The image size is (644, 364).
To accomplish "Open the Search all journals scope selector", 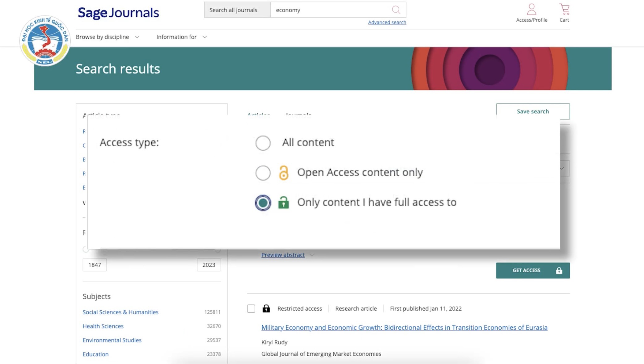I will tap(237, 10).
